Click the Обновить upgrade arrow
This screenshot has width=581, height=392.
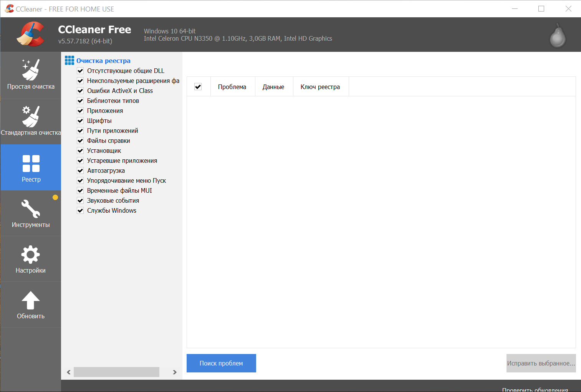tap(31, 304)
